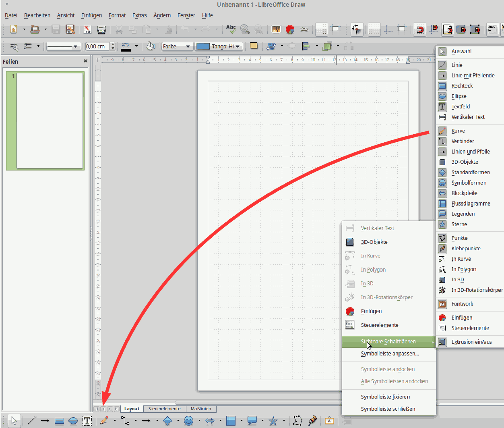Open dropdown arrow next to line color
Image resolution: width=504 pixels, height=428 pixels.
(x=136, y=46)
